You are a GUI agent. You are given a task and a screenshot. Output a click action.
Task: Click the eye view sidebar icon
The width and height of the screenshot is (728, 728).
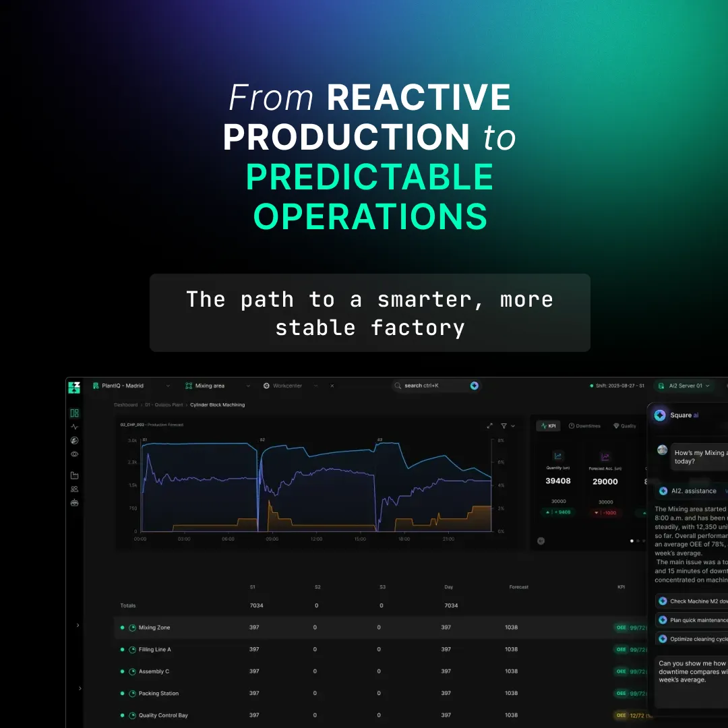tap(74, 454)
